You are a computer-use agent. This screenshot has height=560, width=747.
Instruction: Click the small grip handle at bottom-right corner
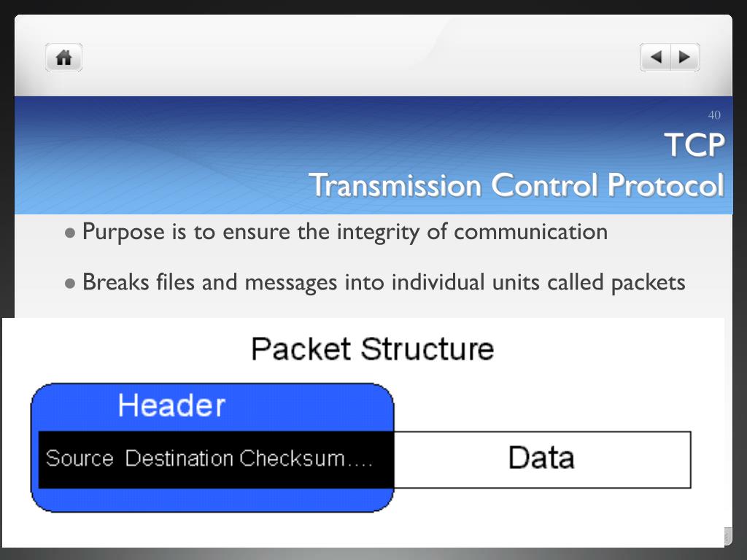[x=728, y=536]
